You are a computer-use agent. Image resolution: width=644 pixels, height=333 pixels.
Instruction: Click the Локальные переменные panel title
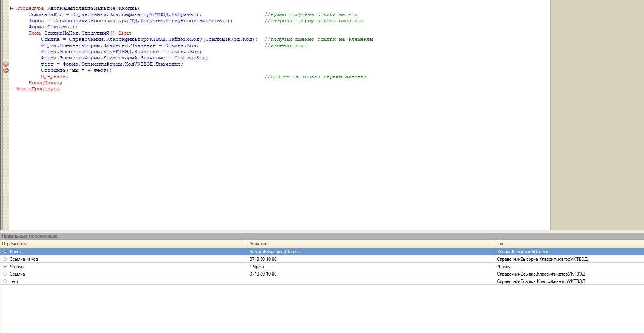[29, 236]
